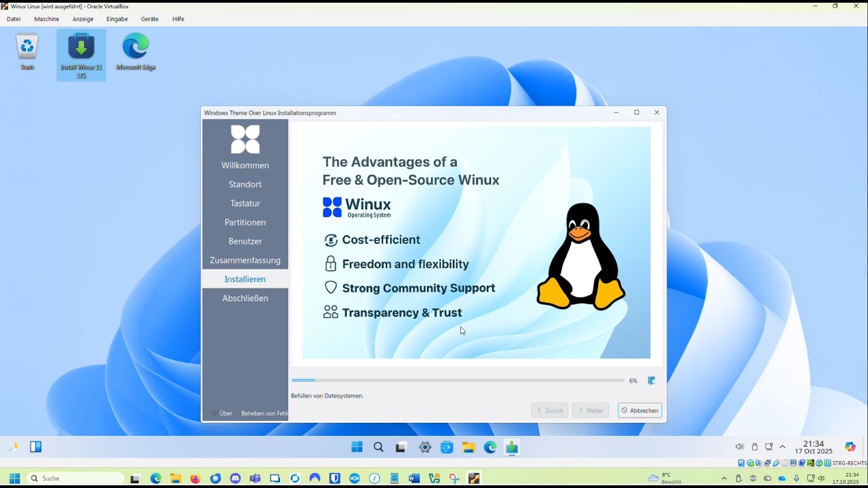The height and width of the screenshot is (488, 868).
Task: Open the guest removable devices tray icon
Action: pos(755,447)
